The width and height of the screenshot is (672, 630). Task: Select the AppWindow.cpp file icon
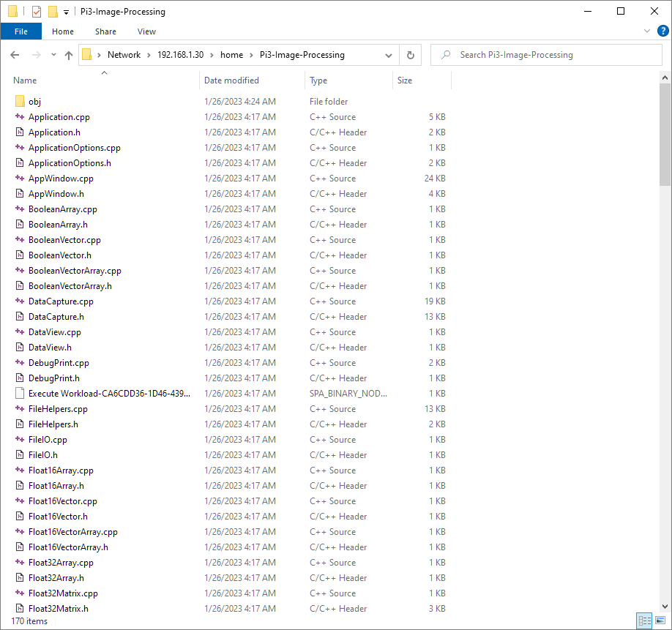point(20,179)
